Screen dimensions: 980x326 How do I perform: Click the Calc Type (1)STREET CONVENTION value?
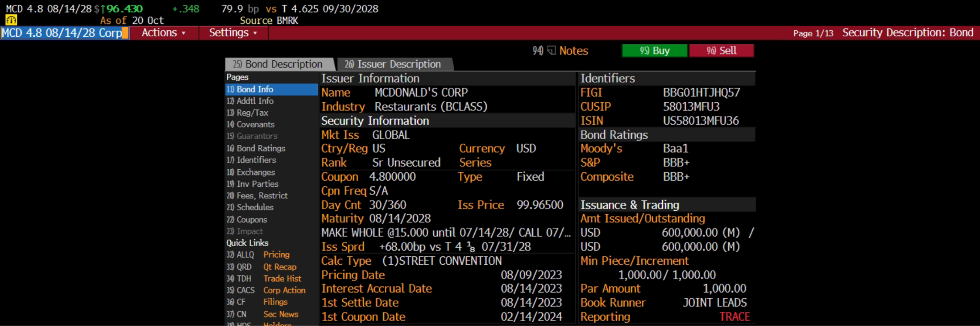[442, 261]
